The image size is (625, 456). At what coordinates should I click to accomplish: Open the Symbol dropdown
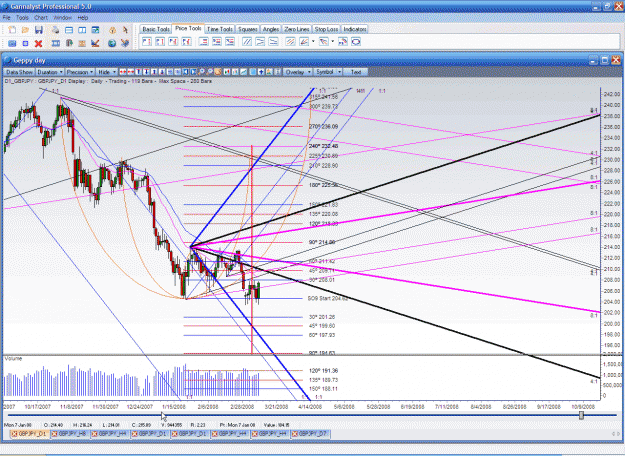328,72
